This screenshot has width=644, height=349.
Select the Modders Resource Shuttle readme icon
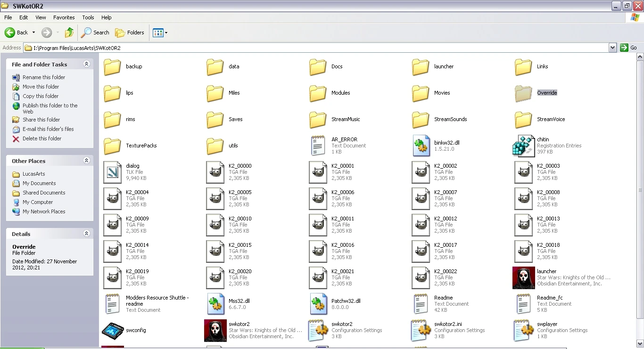(x=112, y=304)
